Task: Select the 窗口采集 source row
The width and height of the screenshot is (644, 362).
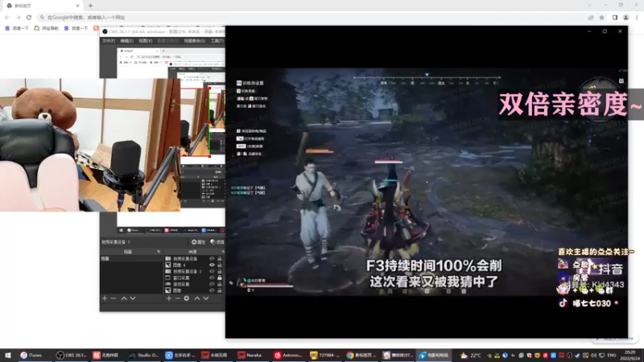Action: tap(194, 278)
